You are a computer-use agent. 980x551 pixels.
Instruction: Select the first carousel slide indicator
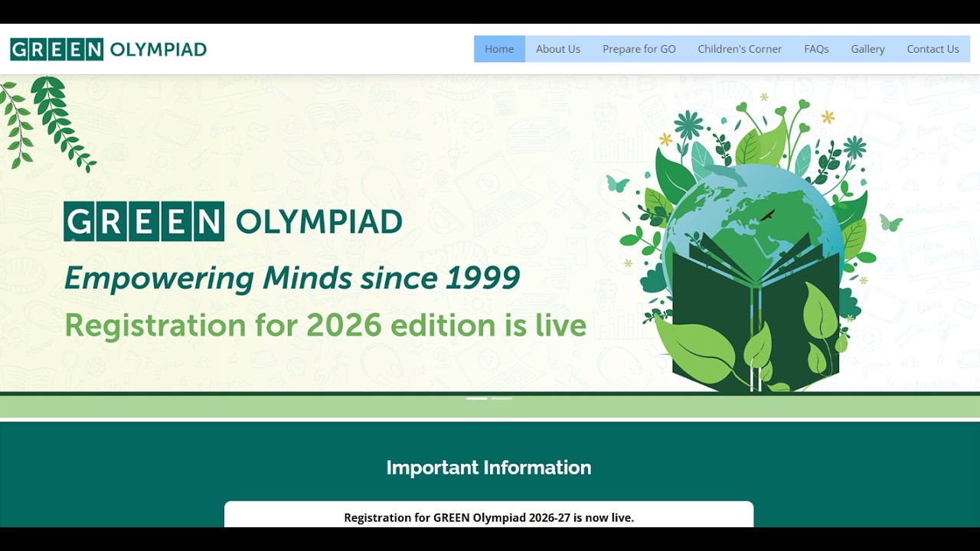point(476,399)
